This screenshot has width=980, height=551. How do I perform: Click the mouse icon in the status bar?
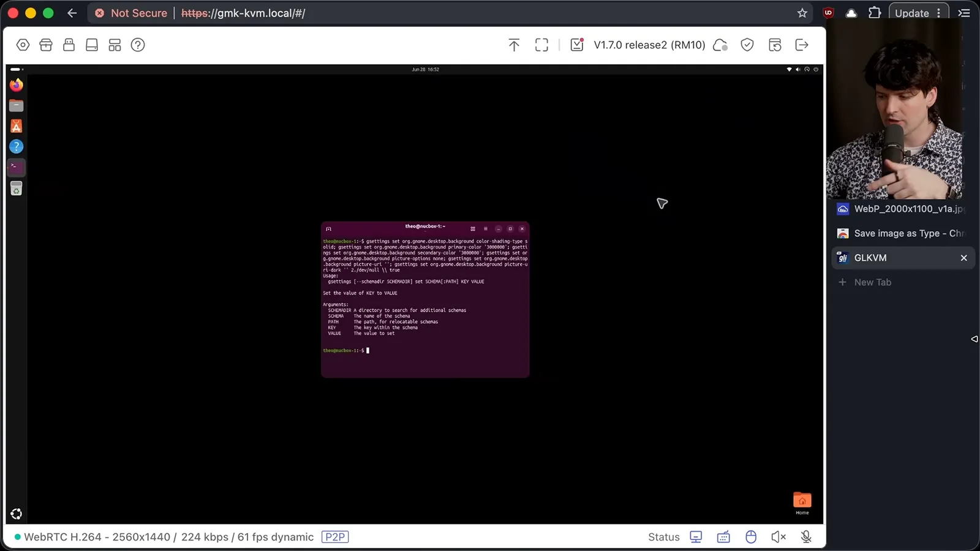click(x=751, y=537)
